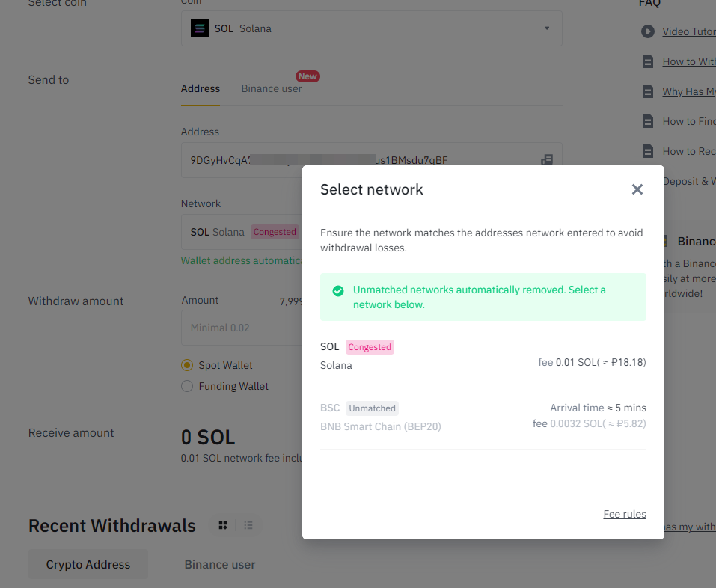Click the document icon beside Why Has My
This screenshot has width=716, height=588.
647,91
